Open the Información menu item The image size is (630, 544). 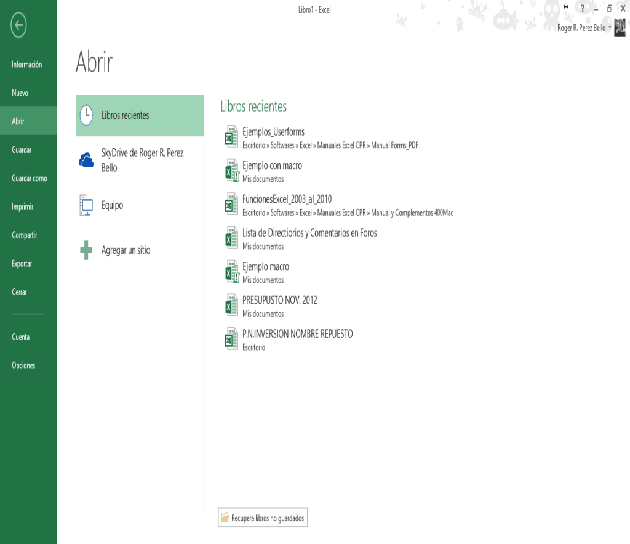pos(26,64)
